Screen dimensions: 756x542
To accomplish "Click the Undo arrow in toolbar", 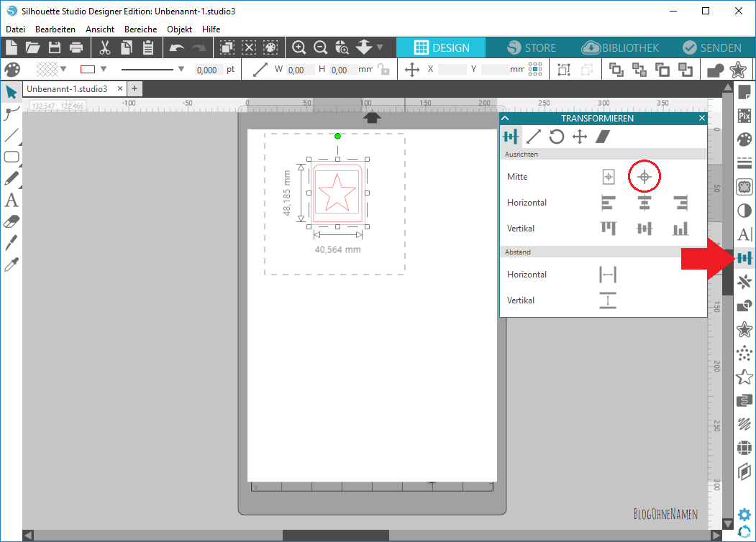I will tap(176, 48).
